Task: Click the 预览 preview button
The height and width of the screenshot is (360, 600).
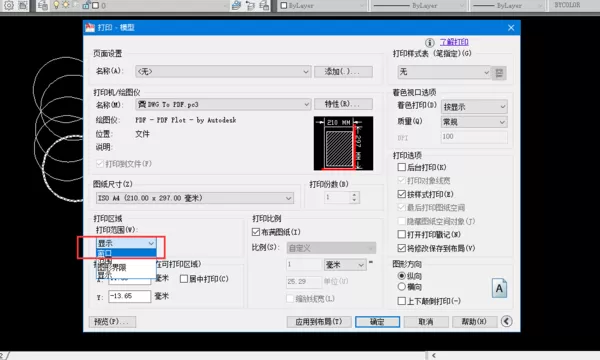Action: coord(112,322)
